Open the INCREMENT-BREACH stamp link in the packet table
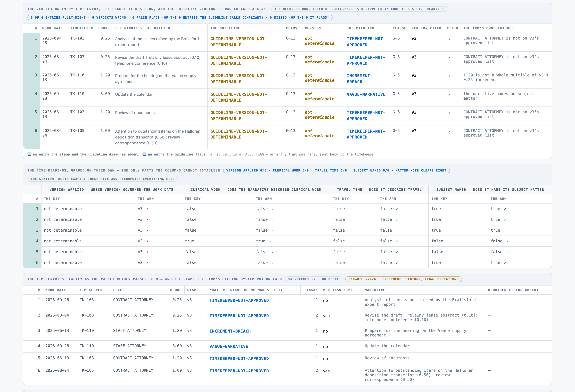 click(x=230, y=331)
